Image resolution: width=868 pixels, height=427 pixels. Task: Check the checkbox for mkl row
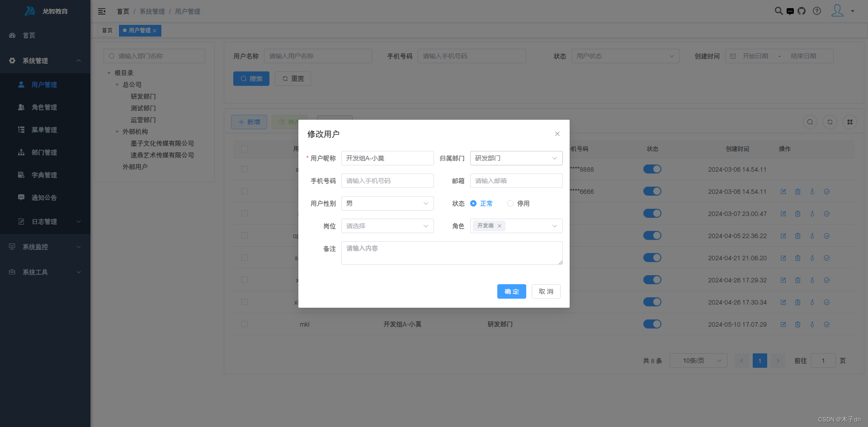(x=245, y=324)
